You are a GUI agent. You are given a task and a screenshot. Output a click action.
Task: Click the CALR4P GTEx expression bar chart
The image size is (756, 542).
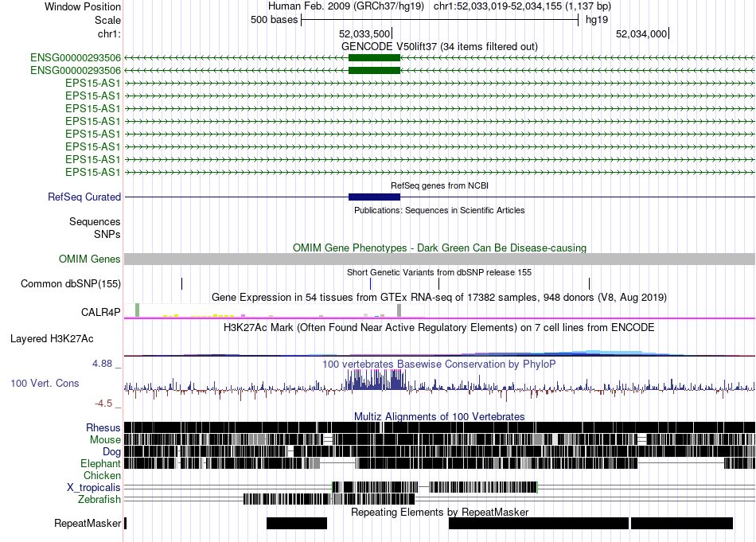click(x=275, y=310)
